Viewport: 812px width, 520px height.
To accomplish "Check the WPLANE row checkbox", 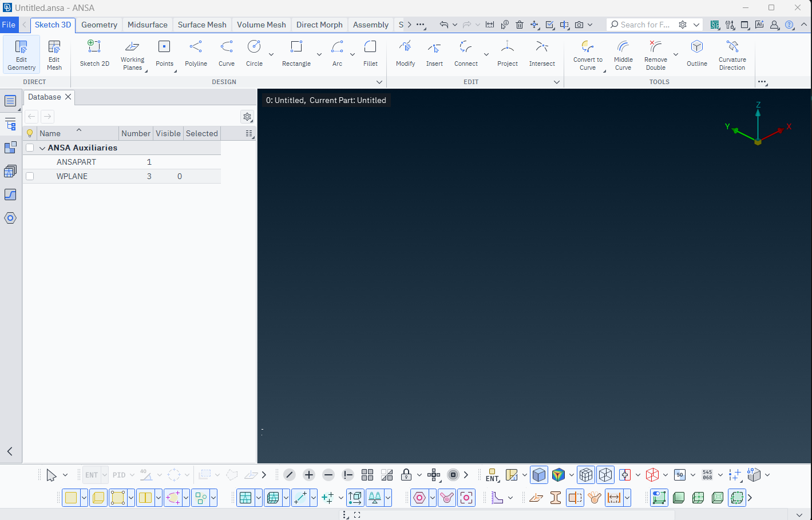I will click(30, 176).
